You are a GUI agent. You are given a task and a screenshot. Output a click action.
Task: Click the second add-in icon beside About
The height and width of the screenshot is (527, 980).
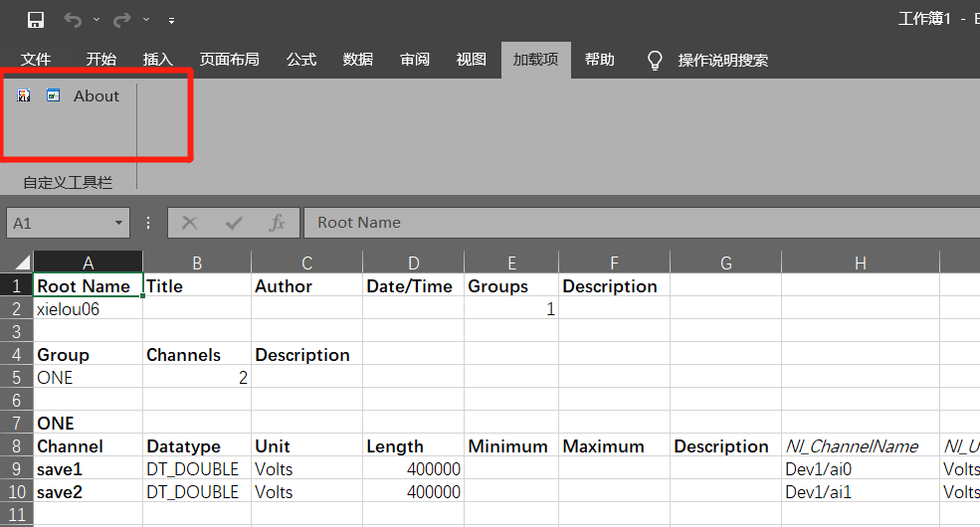[x=53, y=94]
